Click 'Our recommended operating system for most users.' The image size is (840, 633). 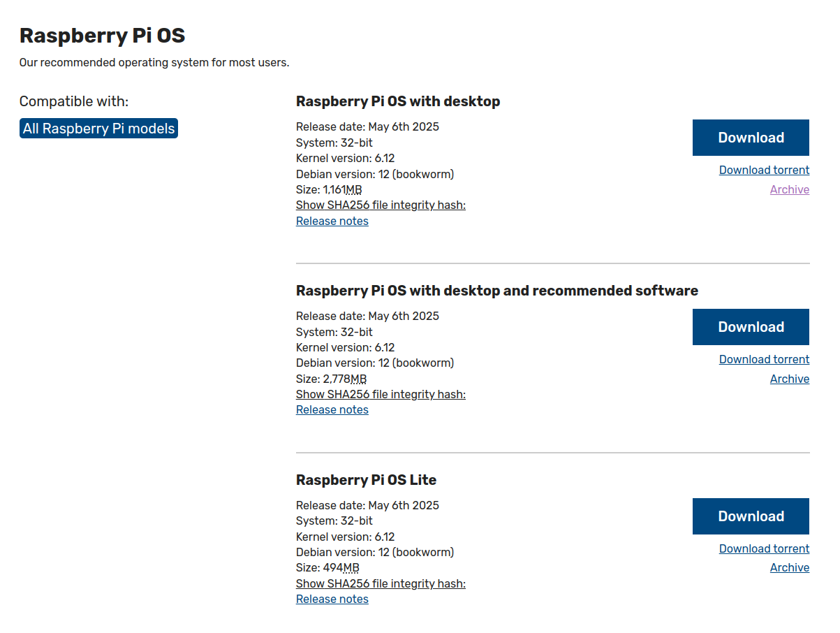pyautogui.click(x=154, y=63)
